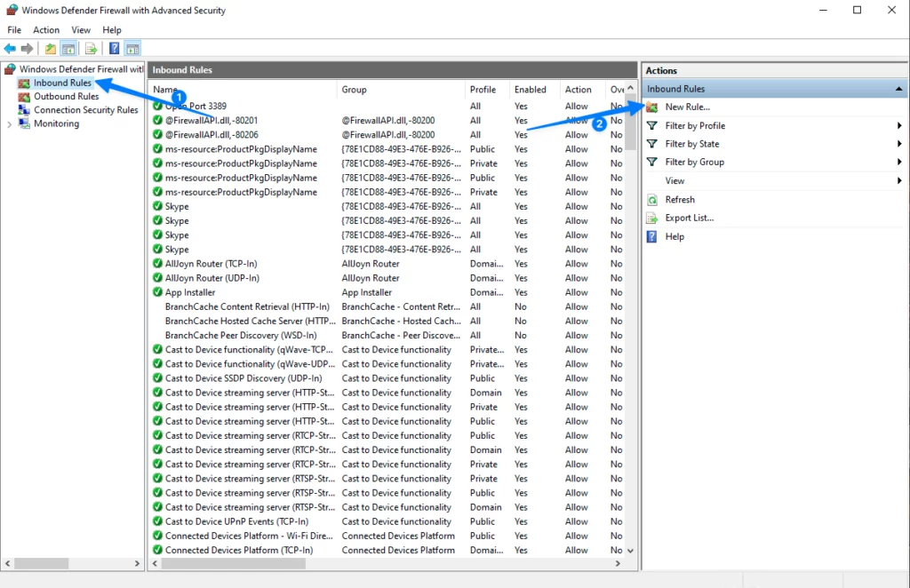Select the Windows Defender Firewall root node
This screenshot has height=588, width=910.
point(80,69)
